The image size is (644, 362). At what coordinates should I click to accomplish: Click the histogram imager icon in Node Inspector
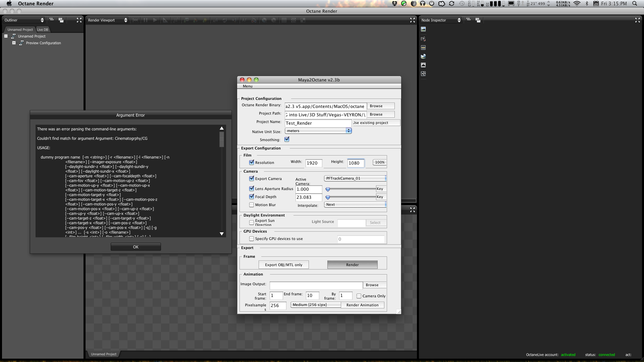(x=423, y=65)
